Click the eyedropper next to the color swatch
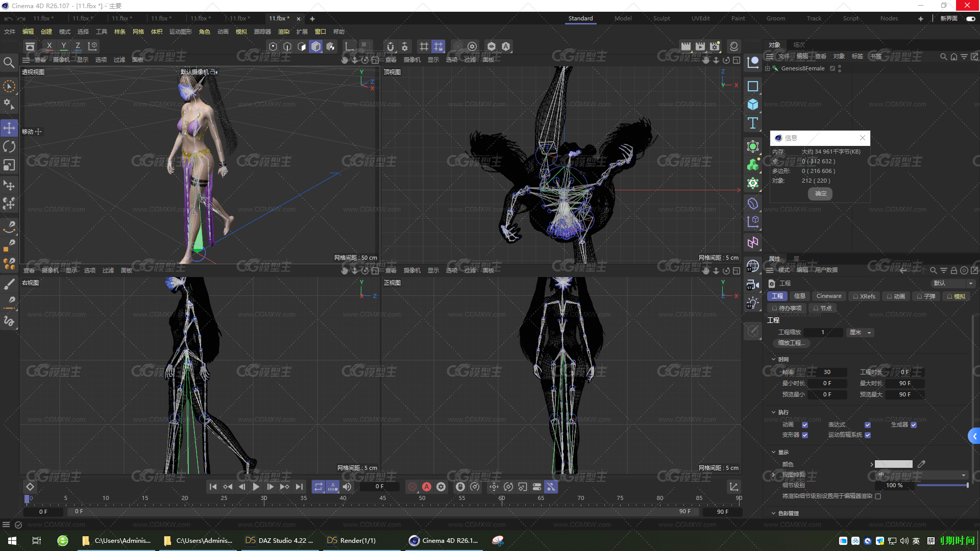Screen dimensions: 980x551 [x=921, y=464]
